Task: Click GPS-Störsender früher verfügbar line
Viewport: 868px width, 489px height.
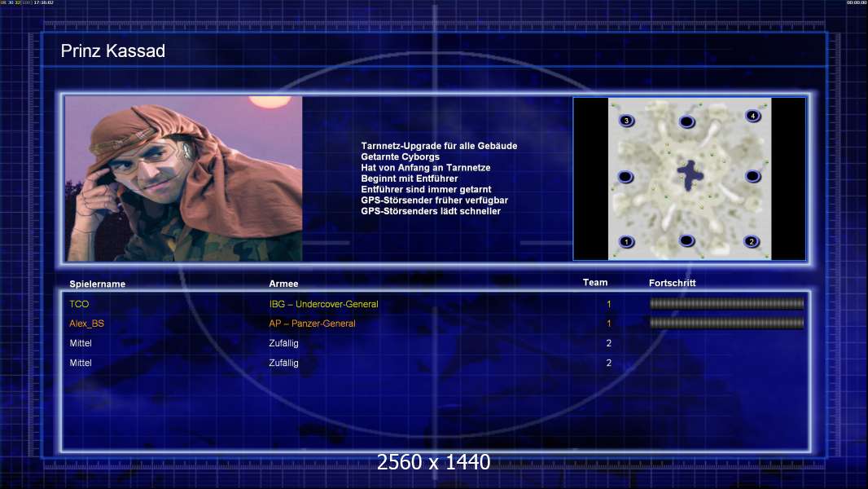Action: pyautogui.click(x=435, y=200)
